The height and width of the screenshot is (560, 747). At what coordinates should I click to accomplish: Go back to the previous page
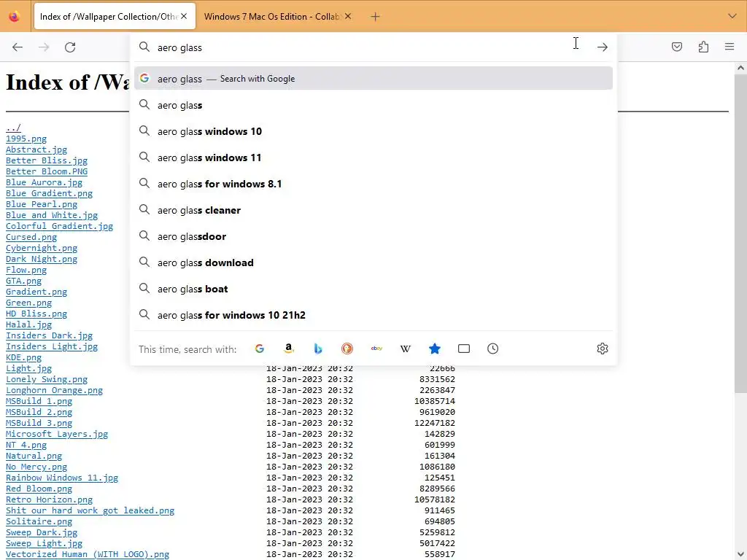(18, 47)
